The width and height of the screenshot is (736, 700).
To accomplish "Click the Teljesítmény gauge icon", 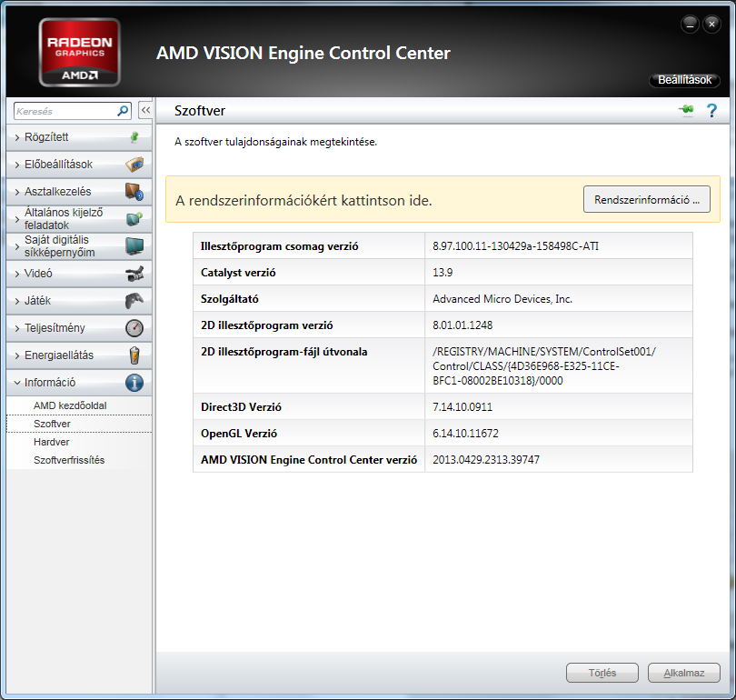I will click(134, 327).
